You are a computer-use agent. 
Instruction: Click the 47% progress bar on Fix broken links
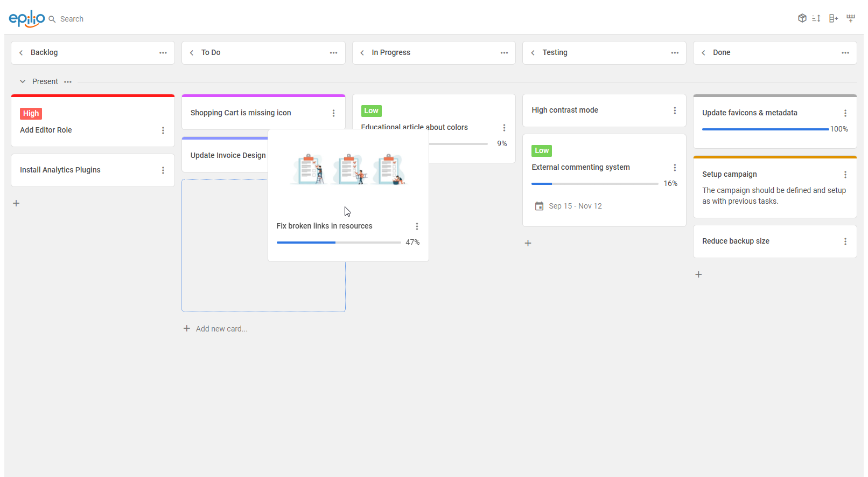[339, 243]
